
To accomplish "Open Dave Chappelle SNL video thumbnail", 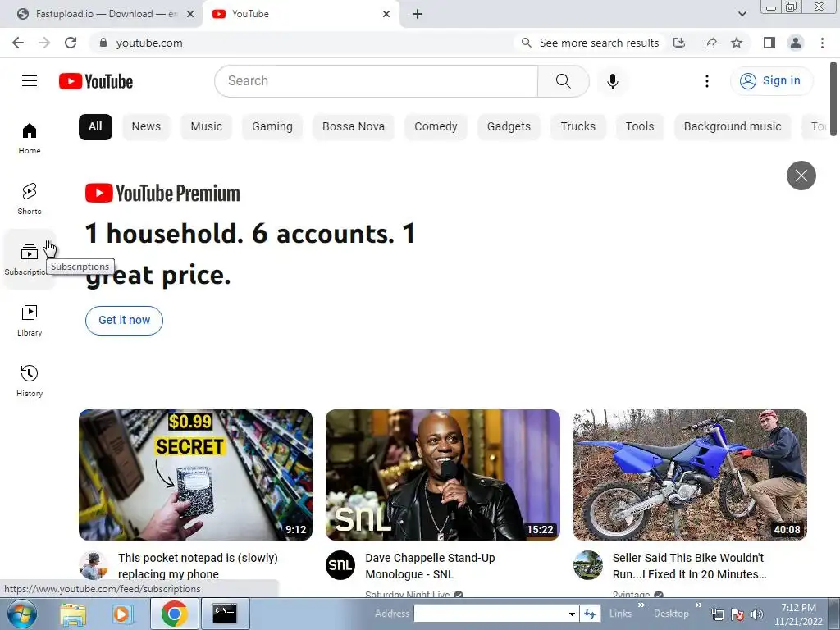I will pos(442,475).
